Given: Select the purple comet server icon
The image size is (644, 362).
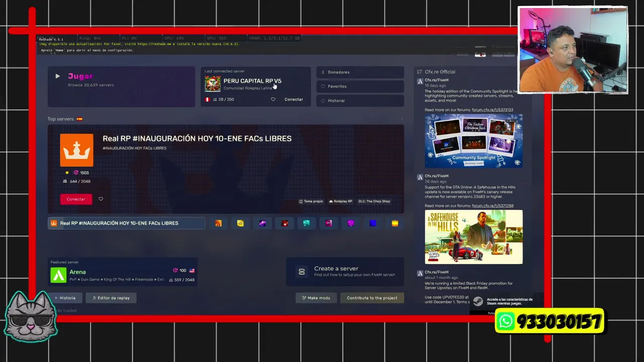Looking at the screenshot, I should tap(263, 223).
